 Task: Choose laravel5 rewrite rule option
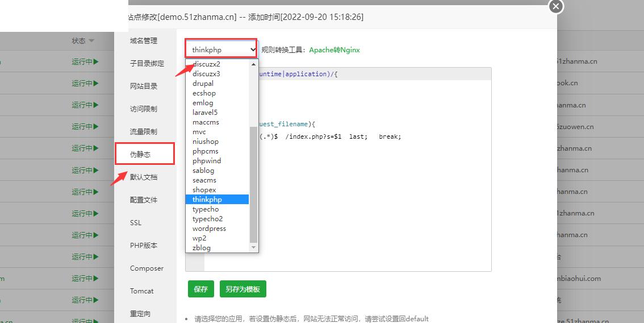(204, 113)
